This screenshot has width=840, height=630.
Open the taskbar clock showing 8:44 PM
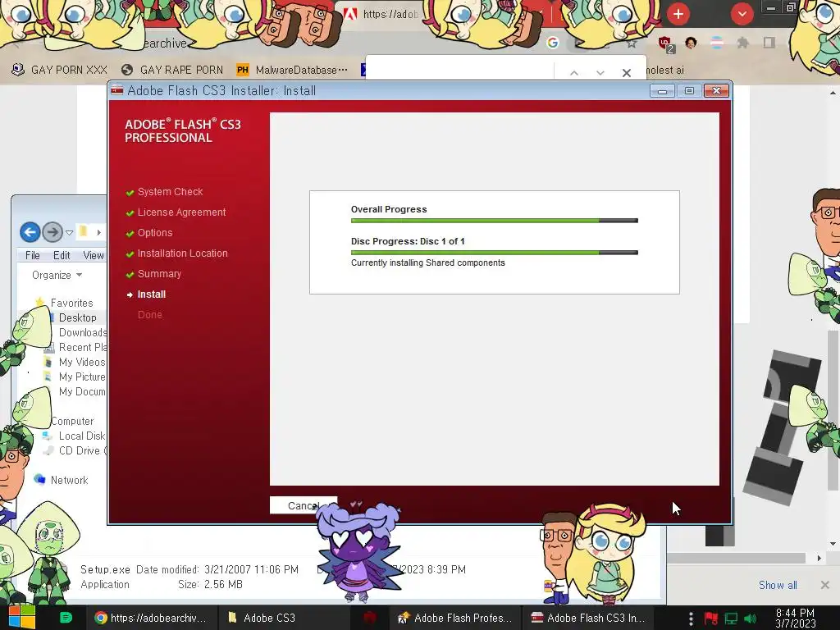(x=795, y=618)
